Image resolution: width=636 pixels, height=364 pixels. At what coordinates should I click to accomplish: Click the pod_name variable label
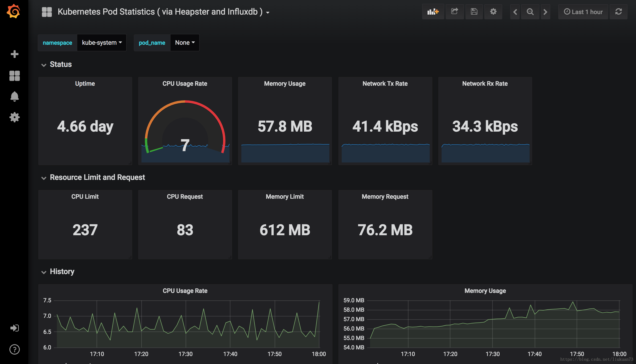(152, 43)
